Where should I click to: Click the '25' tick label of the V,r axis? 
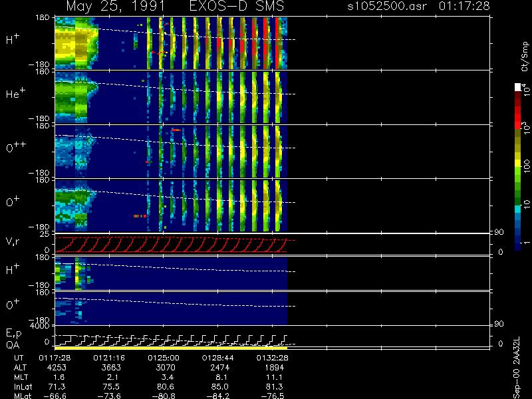coord(45,234)
